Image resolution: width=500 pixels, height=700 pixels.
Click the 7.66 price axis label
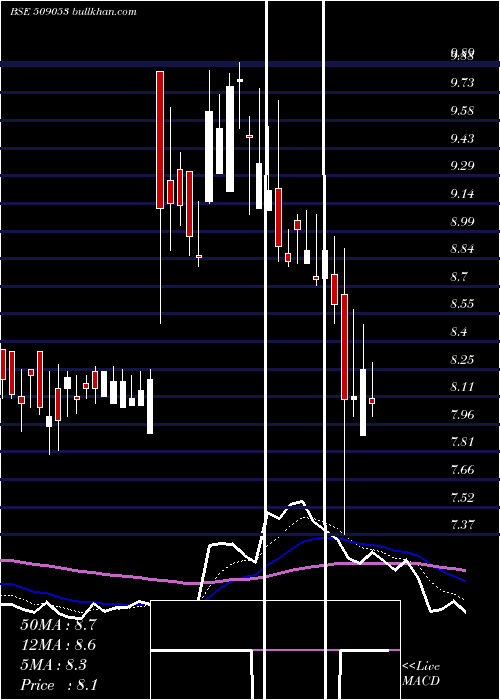[462, 470]
